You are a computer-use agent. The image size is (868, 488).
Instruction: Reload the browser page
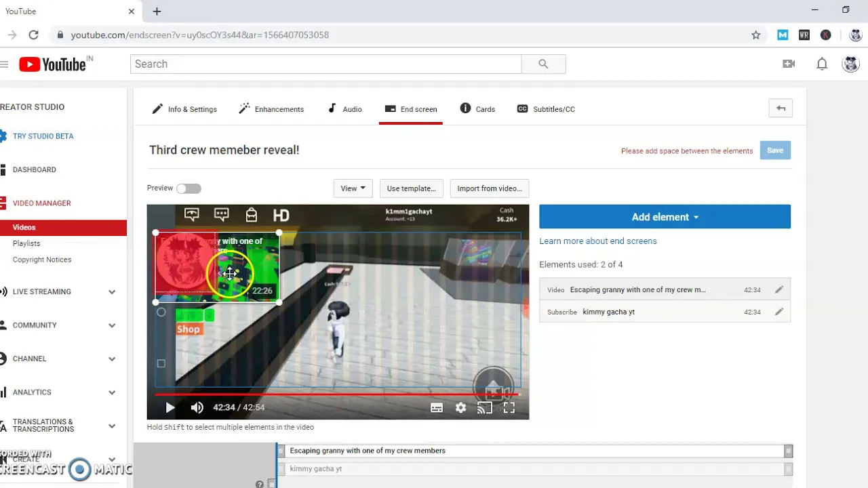click(33, 35)
